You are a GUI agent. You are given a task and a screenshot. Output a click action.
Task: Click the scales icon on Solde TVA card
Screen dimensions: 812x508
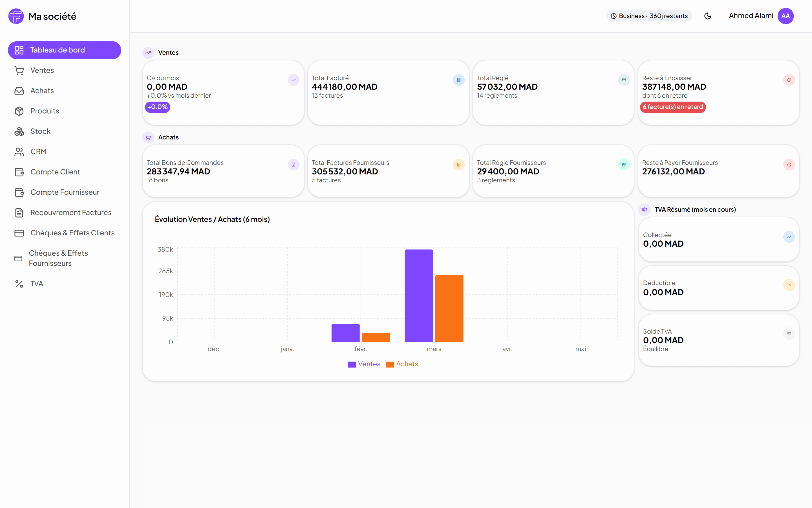point(789,334)
